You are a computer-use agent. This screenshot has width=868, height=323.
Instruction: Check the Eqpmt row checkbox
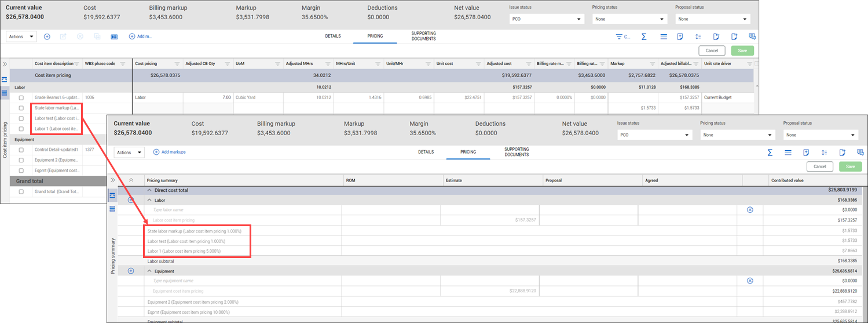coord(21,170)
